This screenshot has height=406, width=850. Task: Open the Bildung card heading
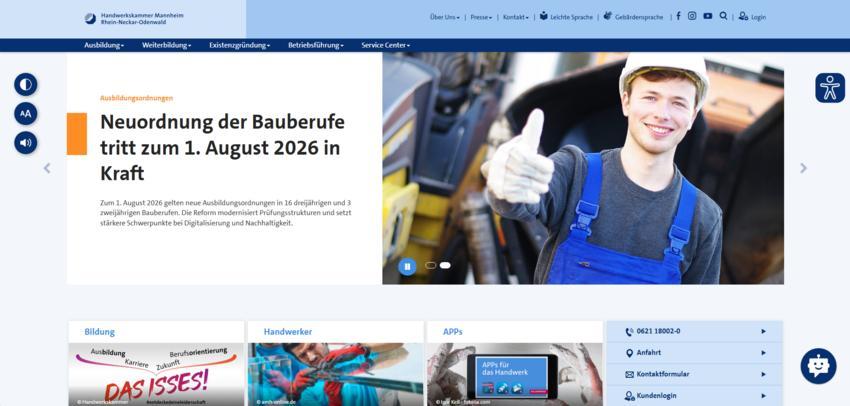click(x=99, y=332)
